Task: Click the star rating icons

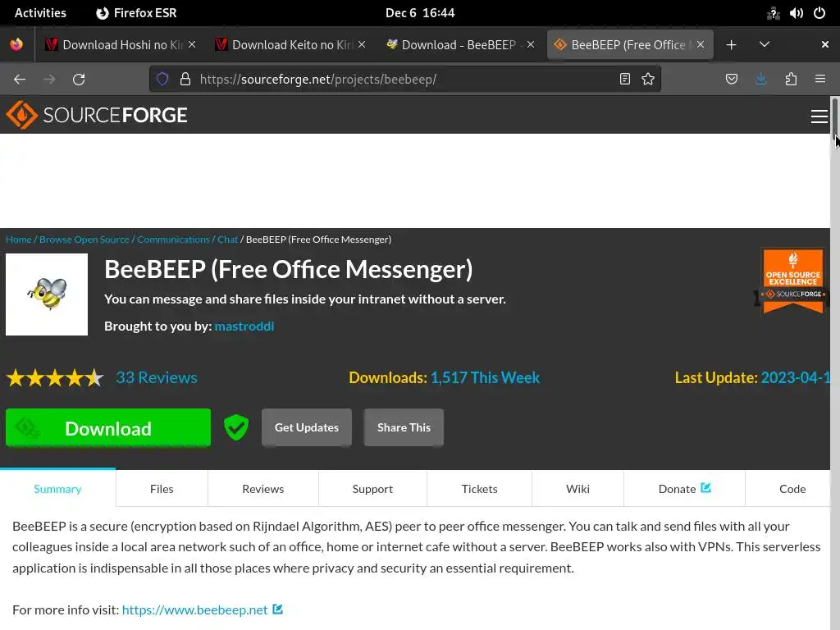Action: coord(55,377)
